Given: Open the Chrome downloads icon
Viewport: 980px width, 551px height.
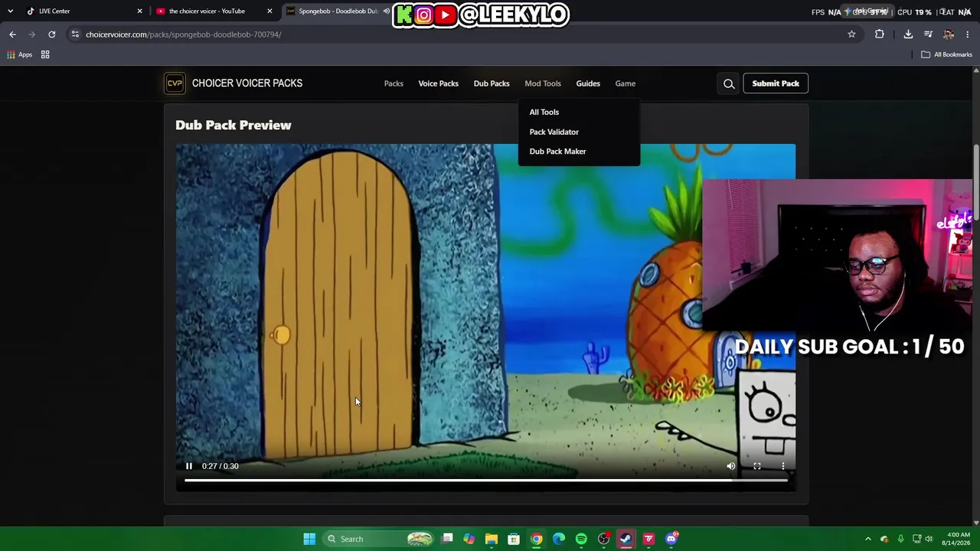Looking at the screenshot, I should coord(908,34).
